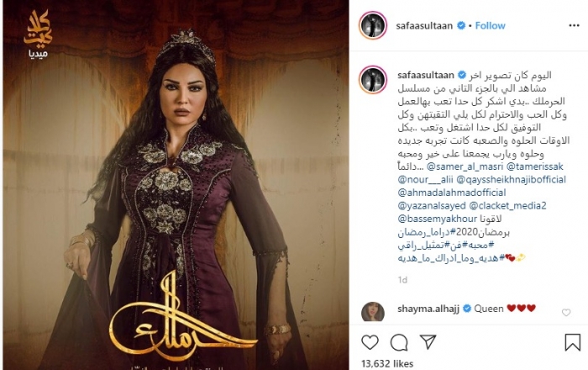Share the post via paper plane icon
588x370 pixels.
428,341
